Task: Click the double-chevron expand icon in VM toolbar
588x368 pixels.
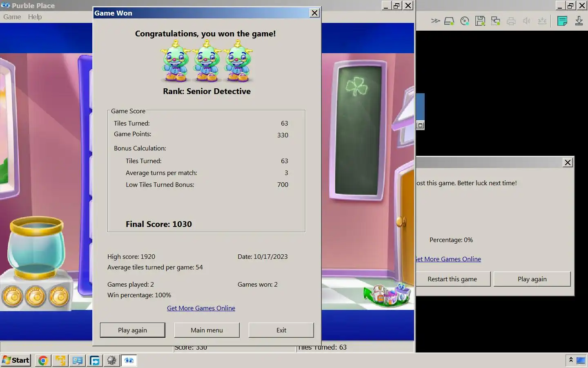Action: click(435, 21)
